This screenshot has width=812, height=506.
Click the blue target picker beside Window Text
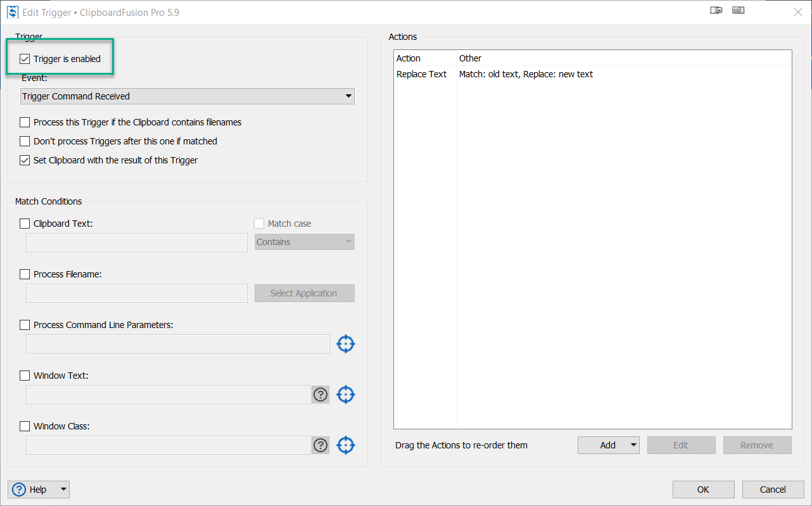345,394
